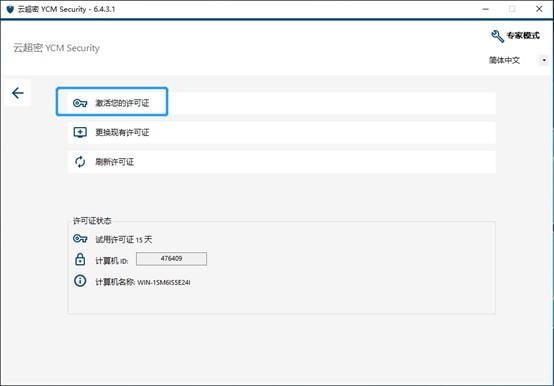This screenshot has height=386, width=554.
Task: Open the 简体中文 language dropdown
Action: [518, 60]
